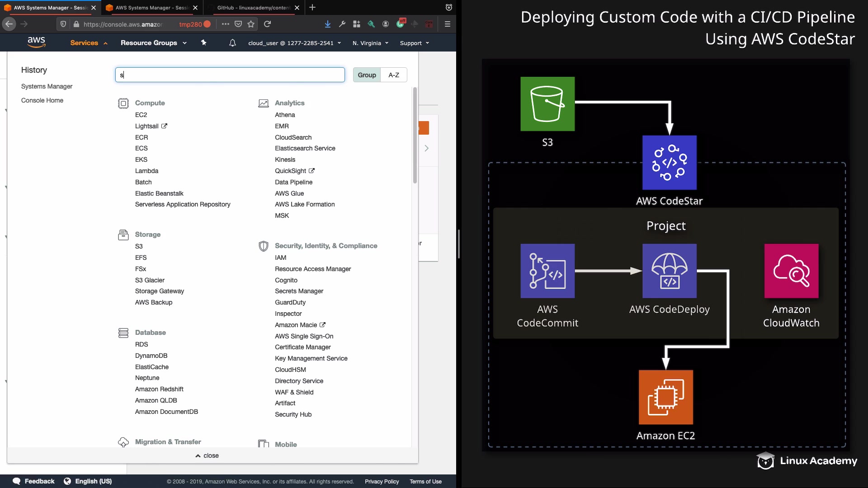Open the cloud_user account dropdown
Image resolution: width=868 pixels, height=488 pixels.
(294, 43)
